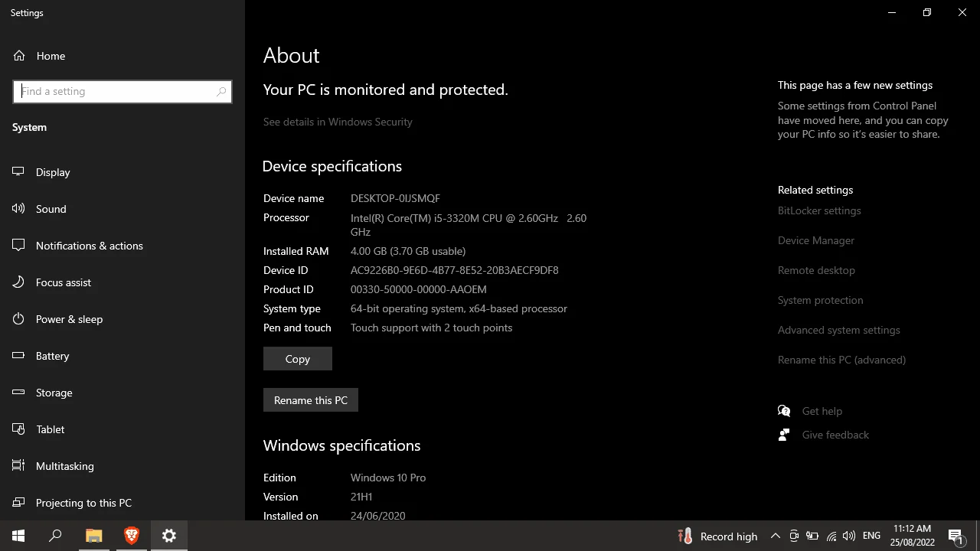Open Display settings
Screen dimensions: 980x551
coord(122,172)
